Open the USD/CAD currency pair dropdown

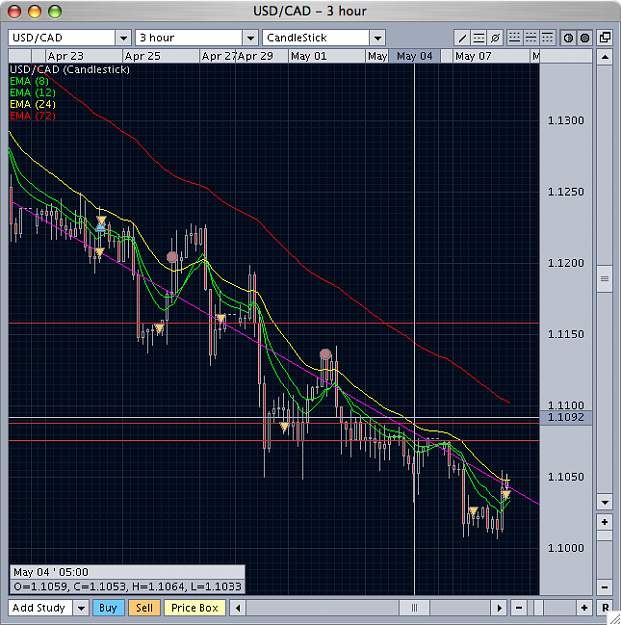pos(123,38)
